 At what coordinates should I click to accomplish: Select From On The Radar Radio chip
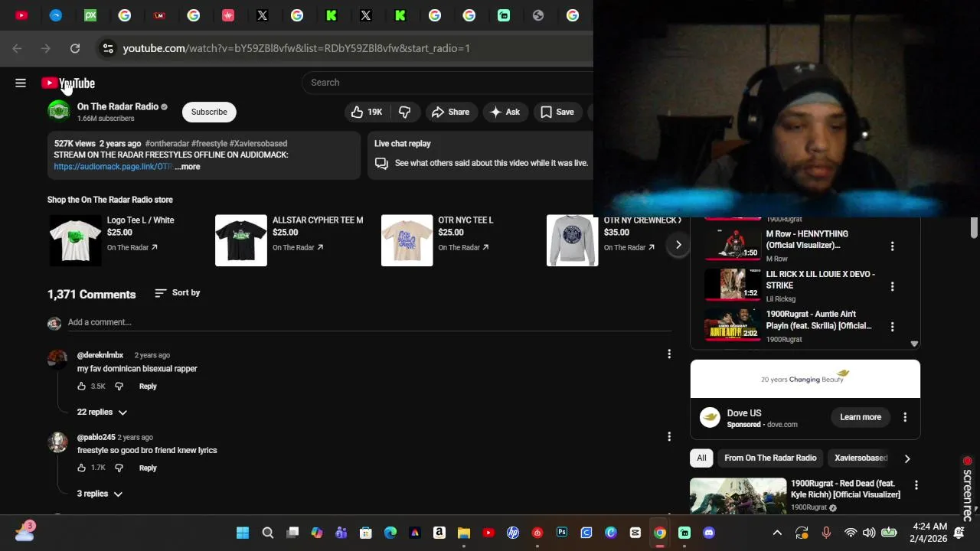tap(770, 458)
